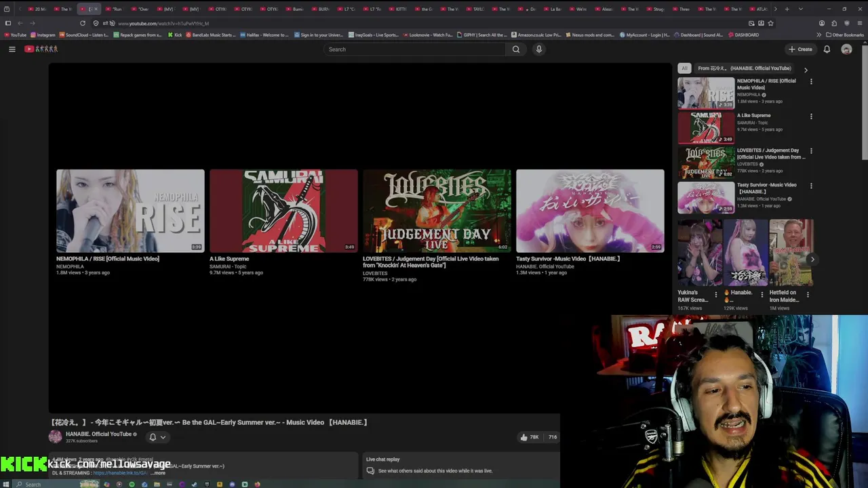Open DASHBOARD bookmark
The width and height of the screenshot is (868, 488).
coord(744,35)
